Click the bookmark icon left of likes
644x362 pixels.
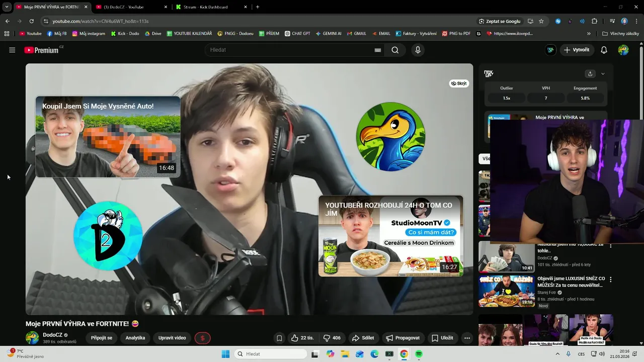coord(279,338)
